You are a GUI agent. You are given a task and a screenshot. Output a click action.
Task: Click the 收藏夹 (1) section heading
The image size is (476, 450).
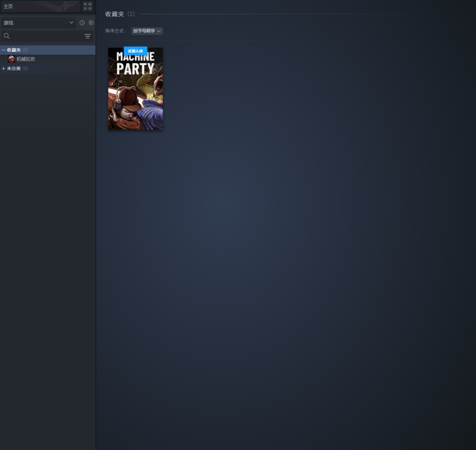pyautogui.click(x=120, y=14)
